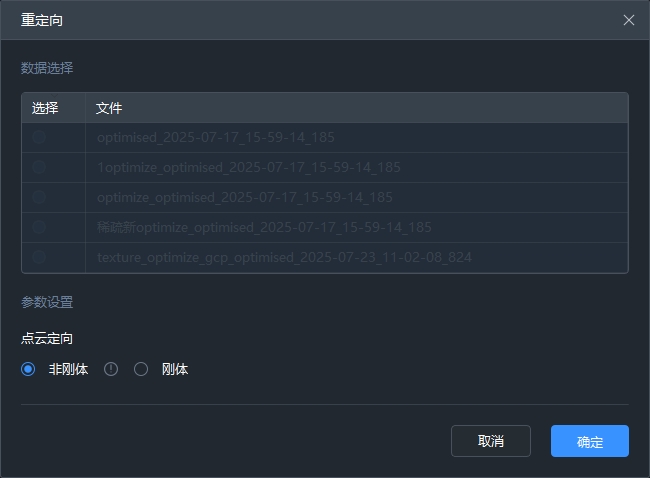Click the 重定向 dialog title

coord(42,20)
